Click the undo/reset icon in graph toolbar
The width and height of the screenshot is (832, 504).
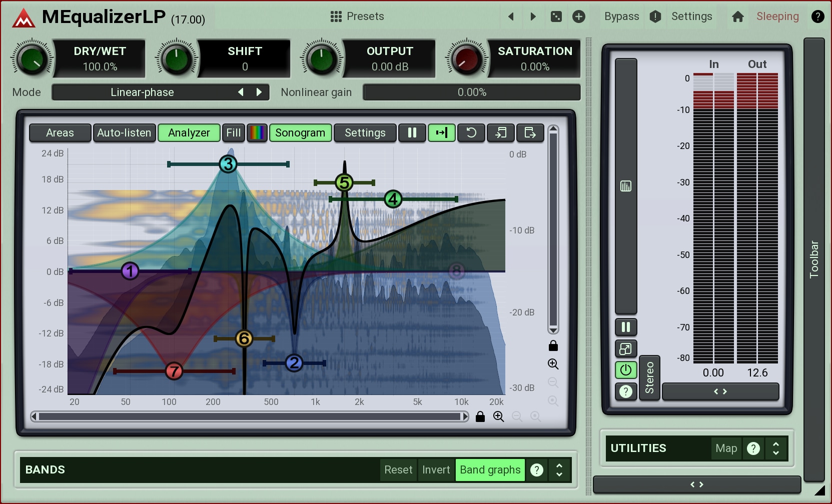tap(471, 132)
